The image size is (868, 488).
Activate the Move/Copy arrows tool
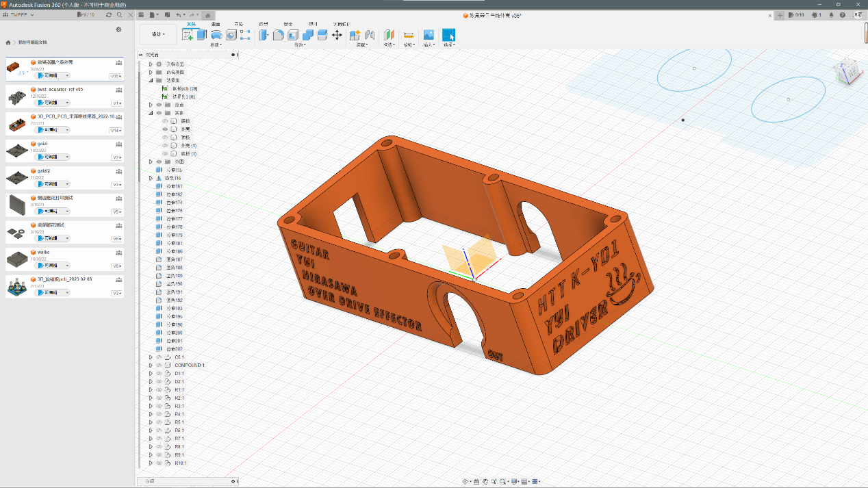337,35
